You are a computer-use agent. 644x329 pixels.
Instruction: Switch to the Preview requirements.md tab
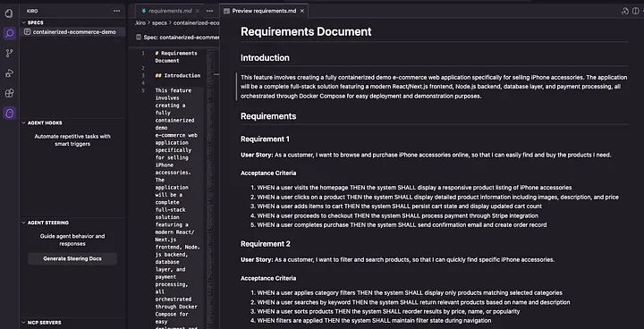[x=264, y=11]
